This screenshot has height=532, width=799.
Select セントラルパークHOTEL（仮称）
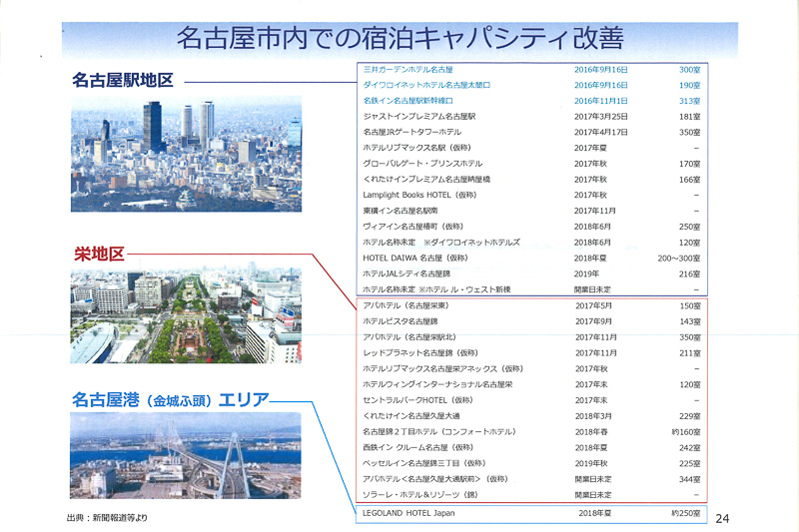pyautogui.click(x=418, y=400)
